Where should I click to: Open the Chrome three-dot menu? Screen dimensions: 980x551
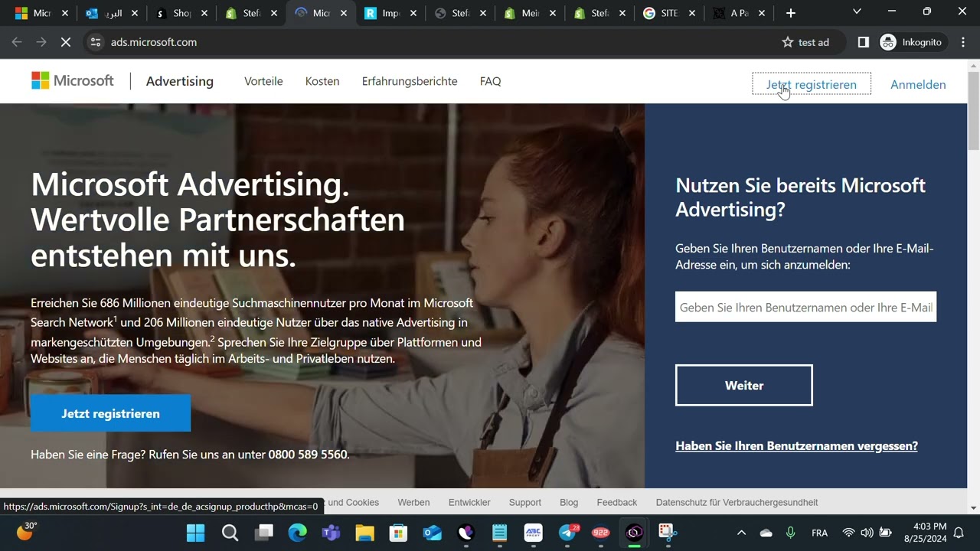pyautogui.click(x=962, y=42)
